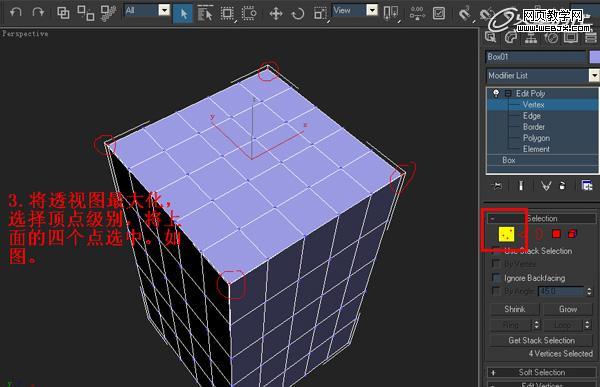The image size is (600, 387).
Task: Select the Polygon sub-object level in stack
Action: [x=536, y=138]
